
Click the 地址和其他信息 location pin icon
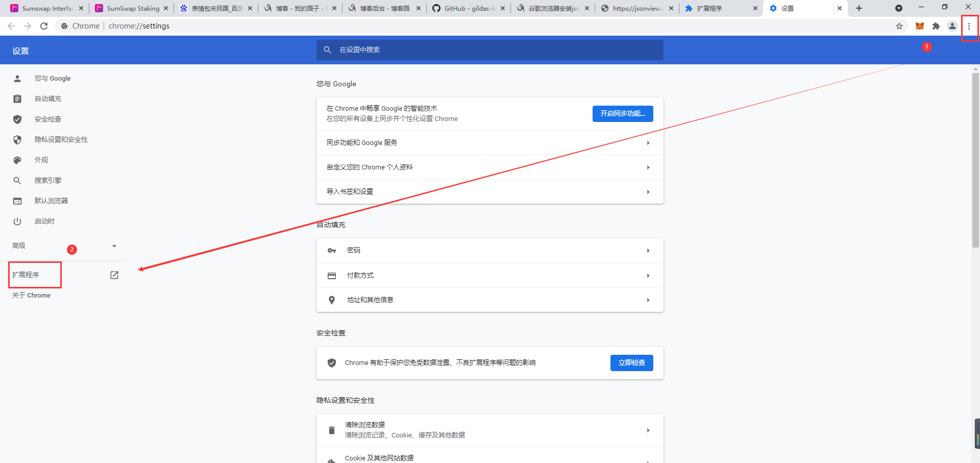(332, 300)
